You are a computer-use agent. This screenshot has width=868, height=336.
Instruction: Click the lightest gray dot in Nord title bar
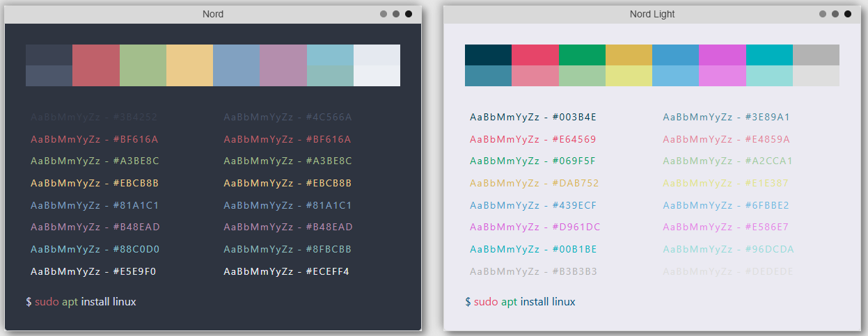coord(384,14)
